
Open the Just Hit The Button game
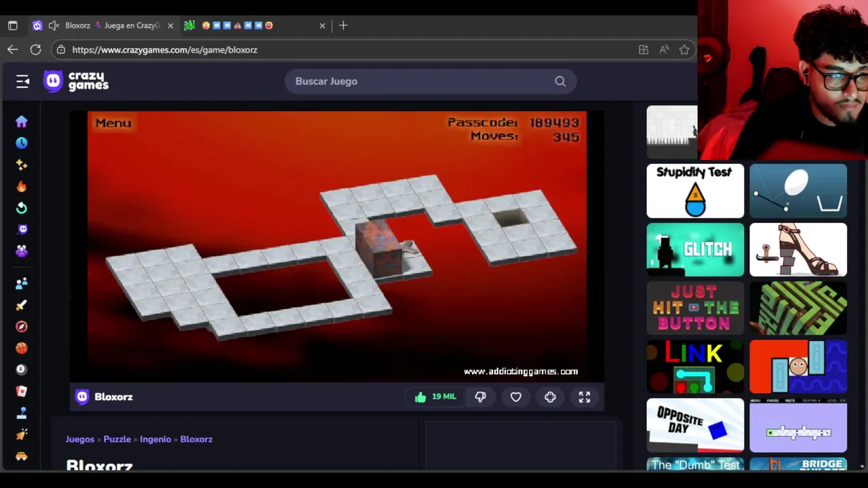(695, 308)
